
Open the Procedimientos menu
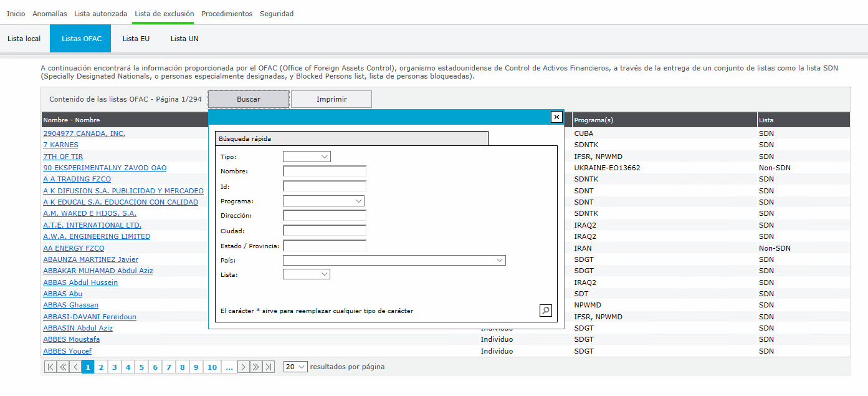[x=227, y=14]
